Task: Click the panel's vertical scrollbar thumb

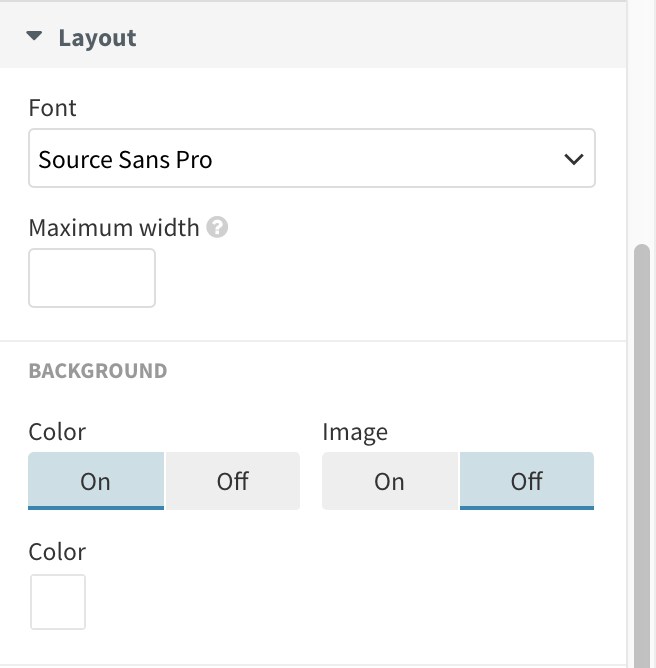Action: point(642,450)
